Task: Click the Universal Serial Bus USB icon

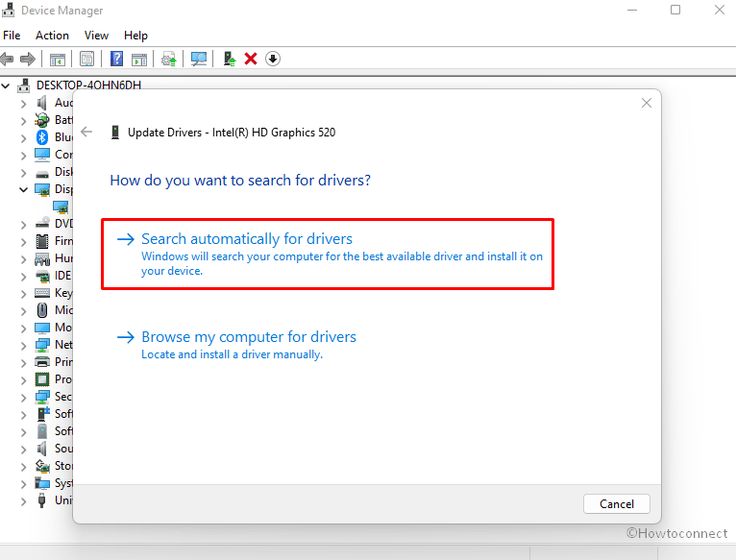Action: pos(41,500)
